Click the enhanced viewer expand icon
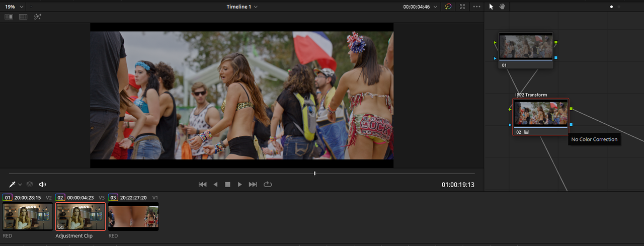The height and width of the screenshot is (246, 644). pos(462,7)
